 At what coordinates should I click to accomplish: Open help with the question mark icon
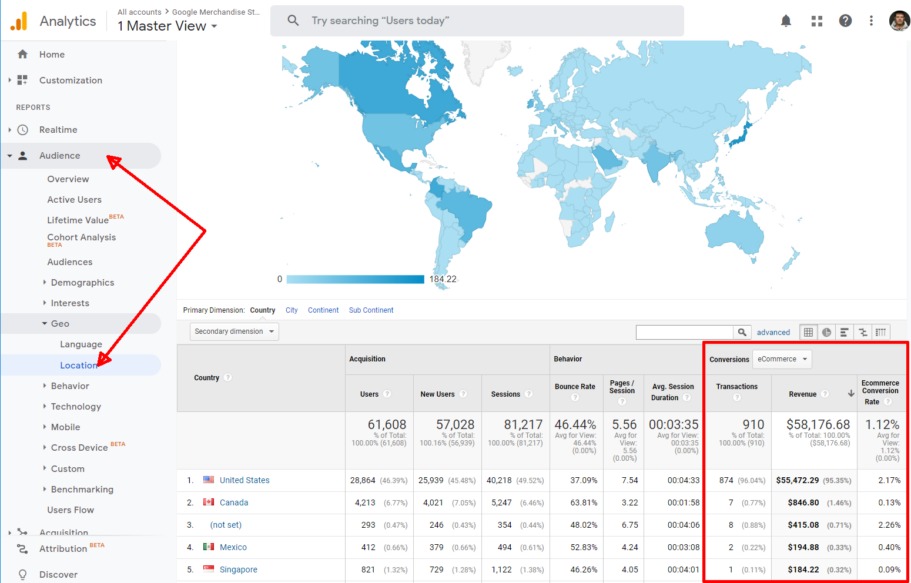847,21
